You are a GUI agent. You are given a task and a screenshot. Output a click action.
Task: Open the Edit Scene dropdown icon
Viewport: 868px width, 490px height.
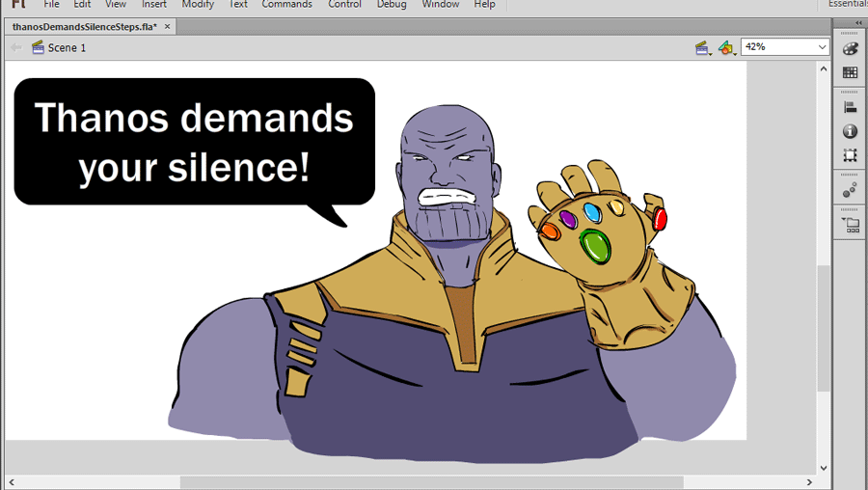[703, 48]
